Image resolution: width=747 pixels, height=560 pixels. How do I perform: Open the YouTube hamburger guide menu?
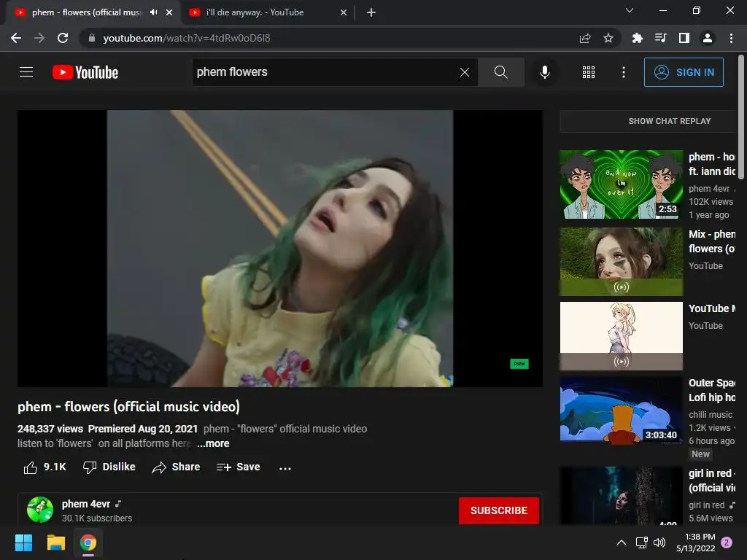pyautogui.click(x=26, y=72)
